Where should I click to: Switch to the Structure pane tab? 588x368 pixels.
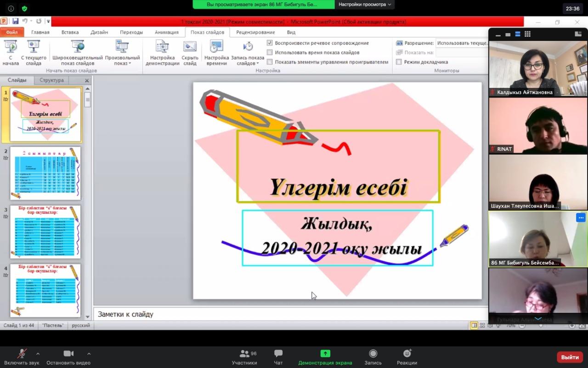51,80
